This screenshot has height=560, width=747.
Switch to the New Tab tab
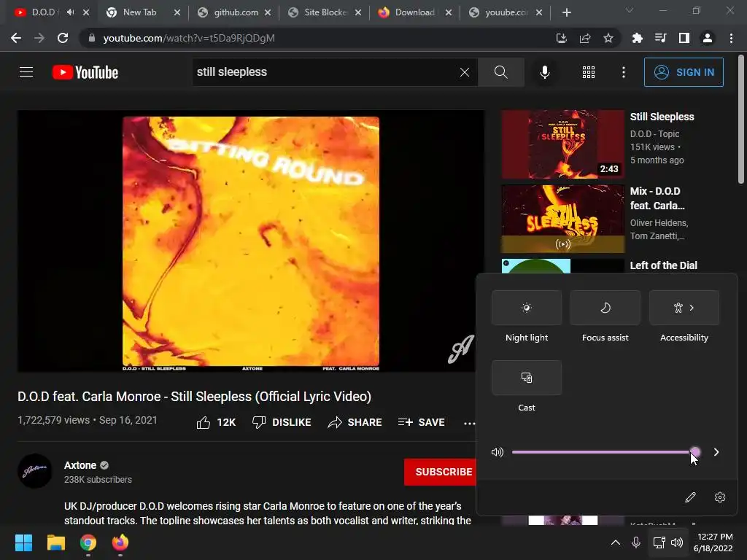[x=138, y=12]
